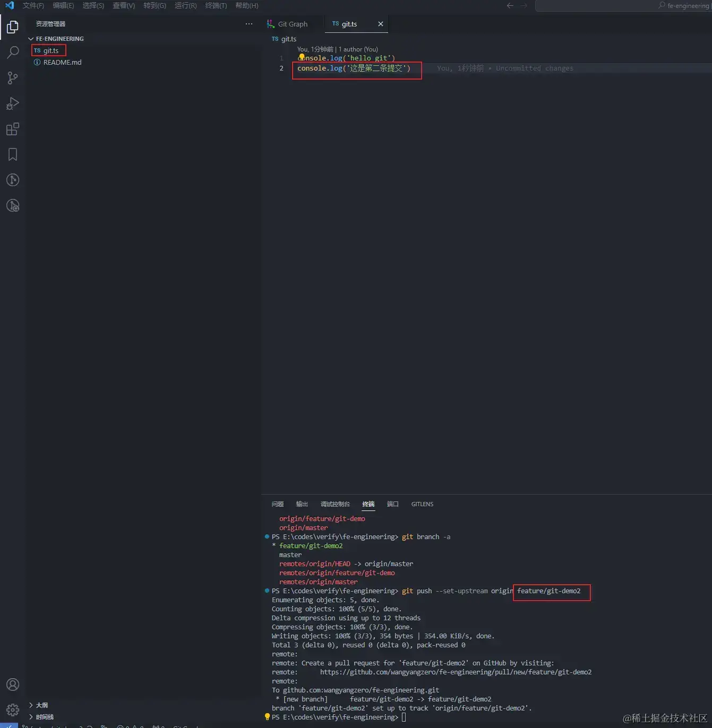Open the 终端(T) menu
The height and width of the screenshot is (728, 712).
click(216, 5)
